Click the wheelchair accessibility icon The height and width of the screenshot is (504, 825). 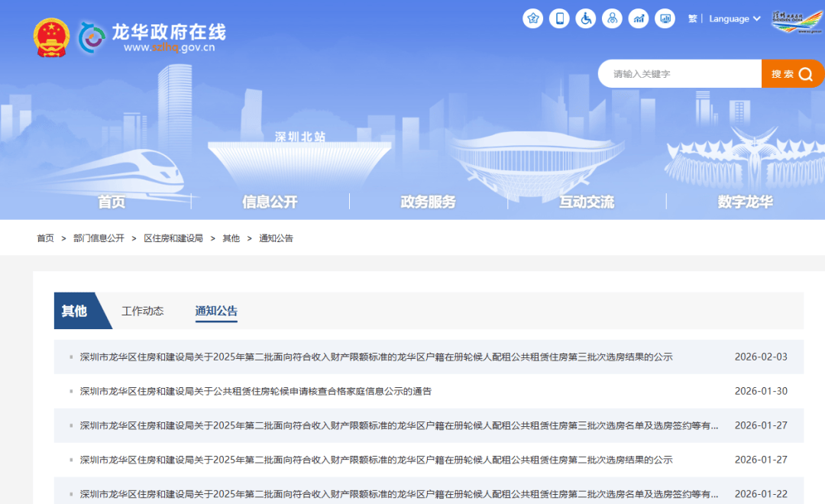585,18
